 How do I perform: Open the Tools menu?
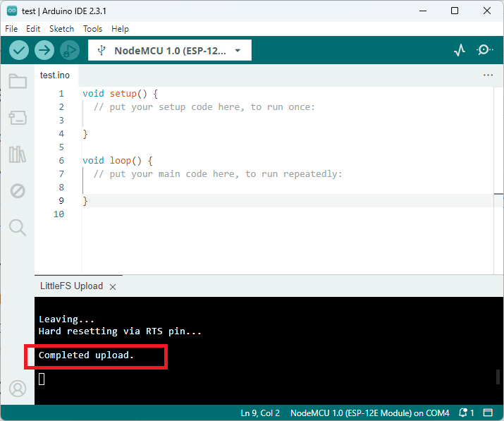tap(92, 29)
